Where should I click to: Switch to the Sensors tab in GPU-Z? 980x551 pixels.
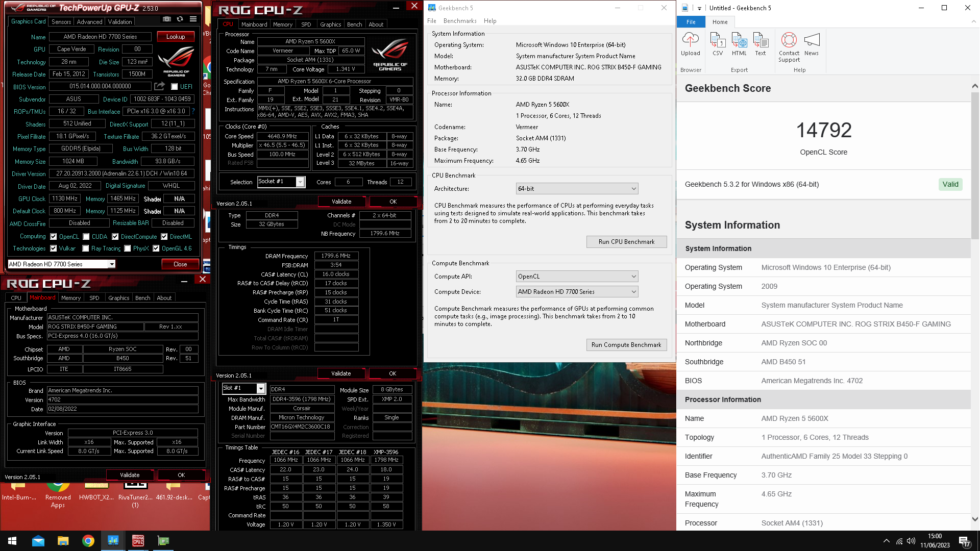61,21
